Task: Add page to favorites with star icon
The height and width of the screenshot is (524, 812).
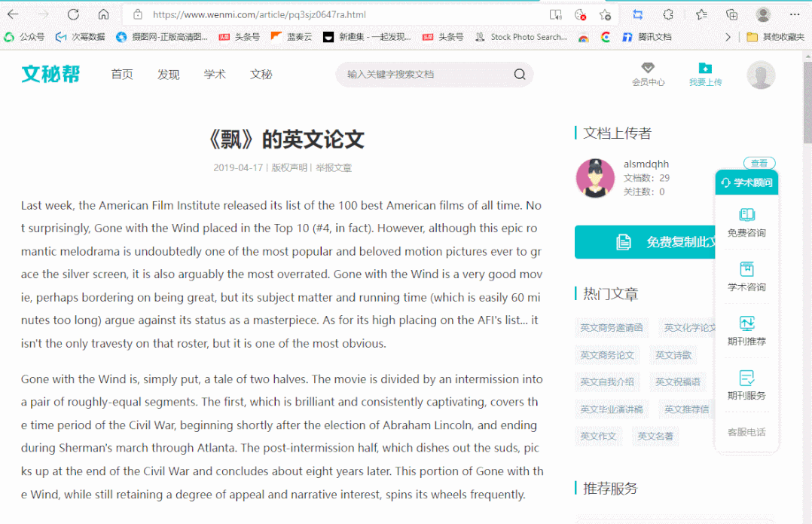Action: click(604, 15)
